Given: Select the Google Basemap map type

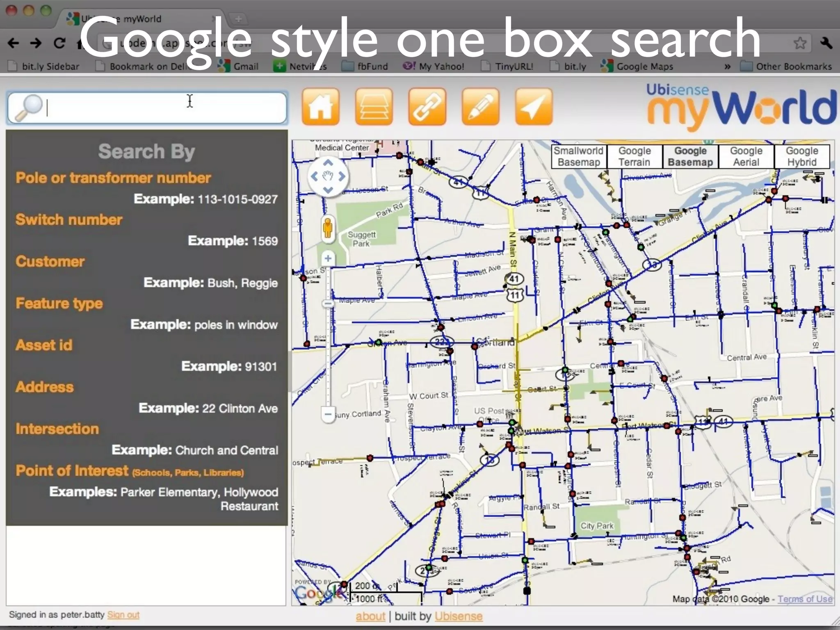Looking at the screenshot, I should (690, 156).
